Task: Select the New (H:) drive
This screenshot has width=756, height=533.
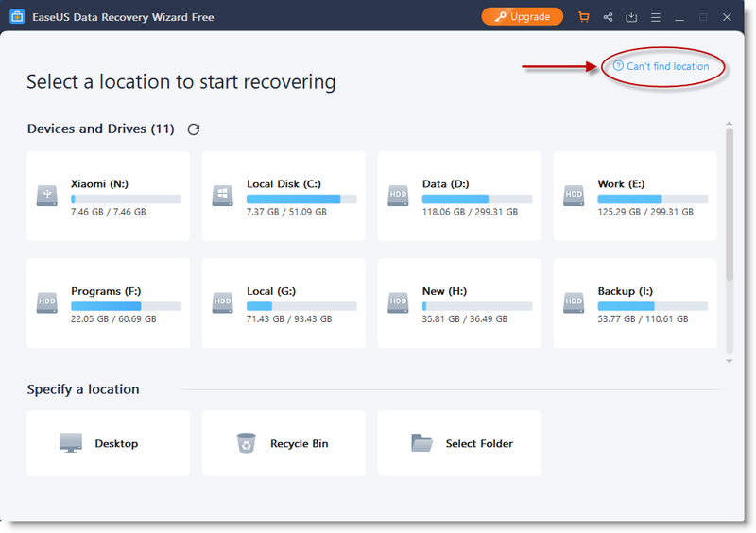Action: pyautogui.click(x=459, y=303)
